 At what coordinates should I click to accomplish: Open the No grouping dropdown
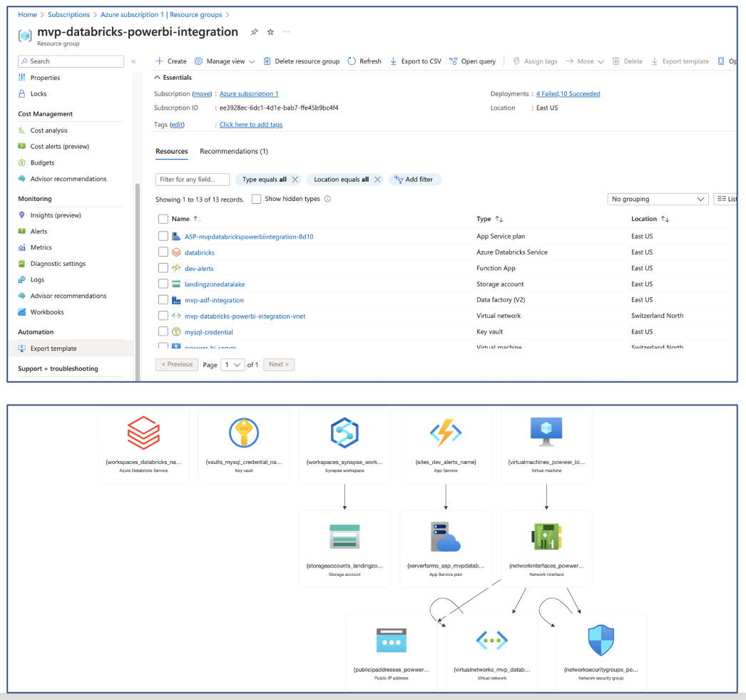point(658,199)
